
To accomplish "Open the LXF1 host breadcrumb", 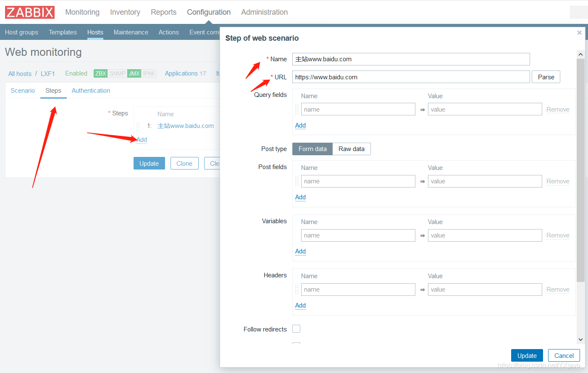I will click(x=48, y=74).
